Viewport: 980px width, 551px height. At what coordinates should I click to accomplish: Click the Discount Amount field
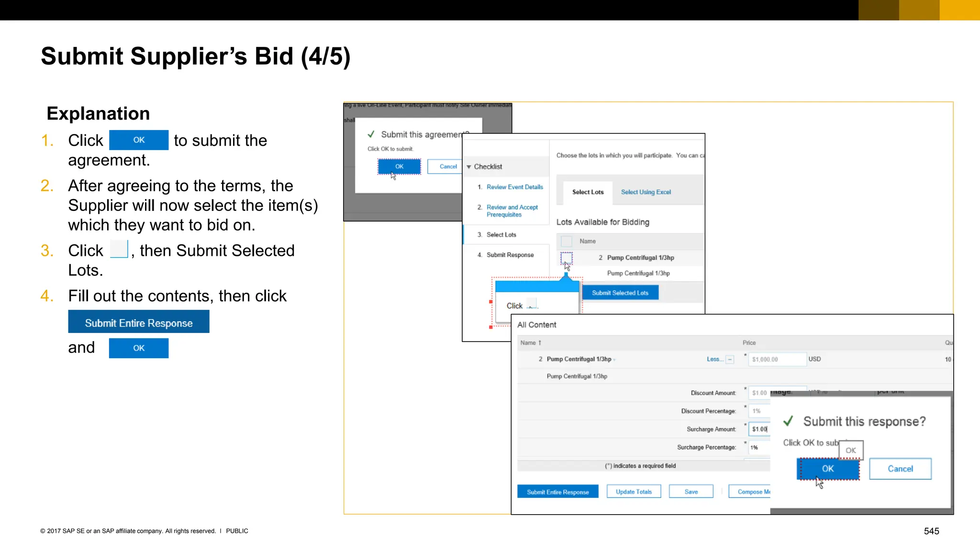(x=759, y=393)
